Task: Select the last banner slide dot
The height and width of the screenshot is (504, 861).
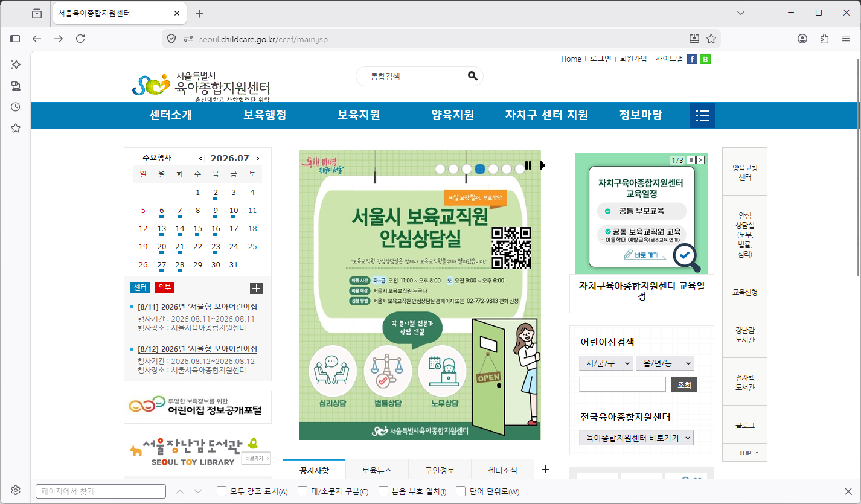Action: [519, 169]
